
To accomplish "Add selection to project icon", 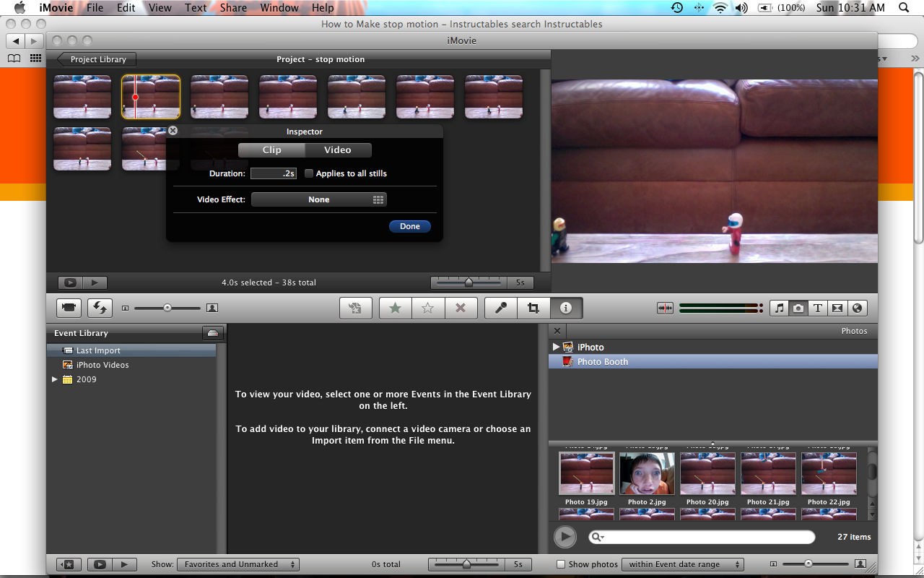I will (x=356, y=308).
